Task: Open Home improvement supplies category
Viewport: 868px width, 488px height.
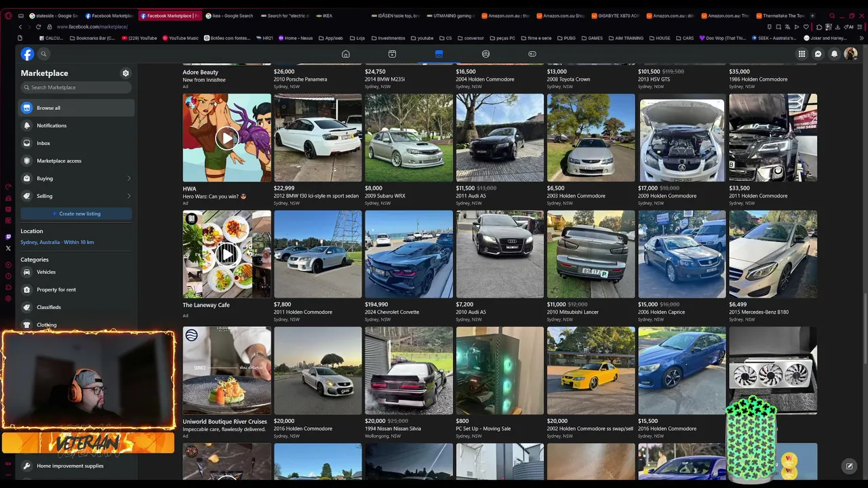Action: coord(77,466)
